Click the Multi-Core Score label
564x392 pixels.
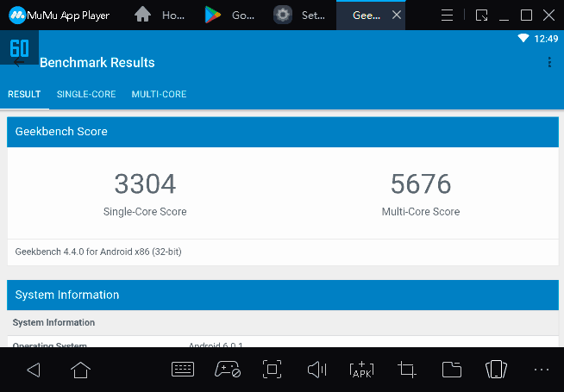421,212
